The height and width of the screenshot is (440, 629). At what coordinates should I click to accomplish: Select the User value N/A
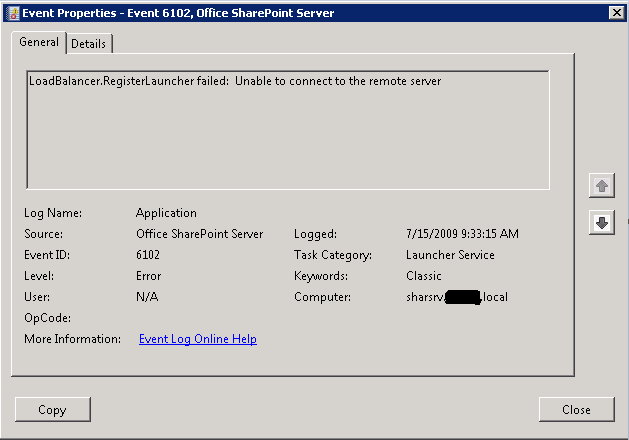(x=147, y=297)
